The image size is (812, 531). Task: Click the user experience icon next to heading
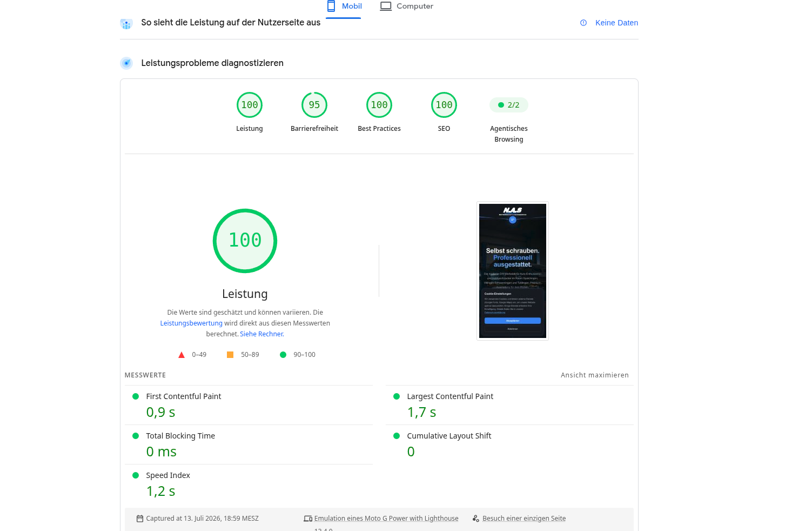click(126, 24)
